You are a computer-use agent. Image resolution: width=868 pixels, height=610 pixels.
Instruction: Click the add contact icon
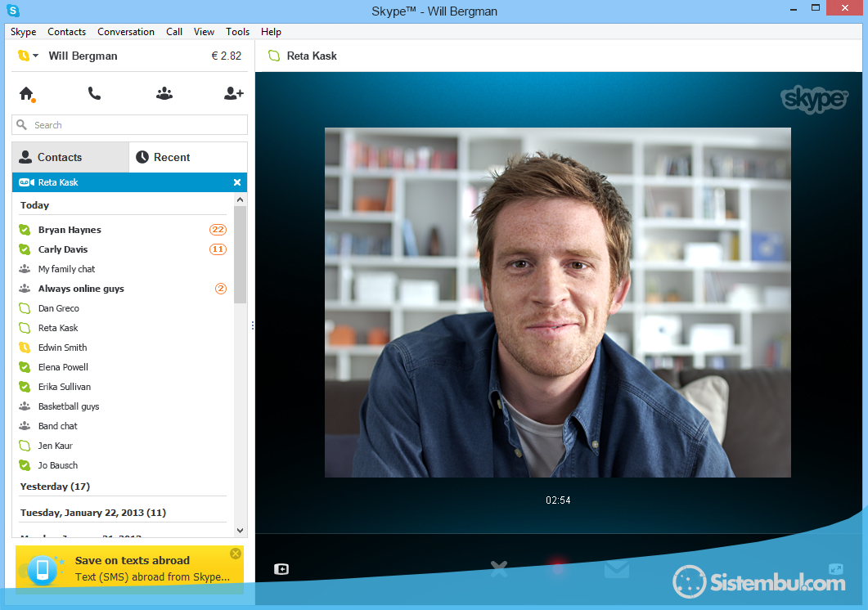[234, 93]
